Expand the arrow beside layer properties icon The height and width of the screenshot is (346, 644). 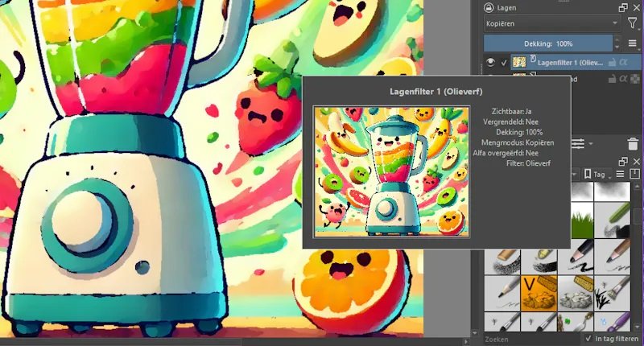click(x=591, y=144)
